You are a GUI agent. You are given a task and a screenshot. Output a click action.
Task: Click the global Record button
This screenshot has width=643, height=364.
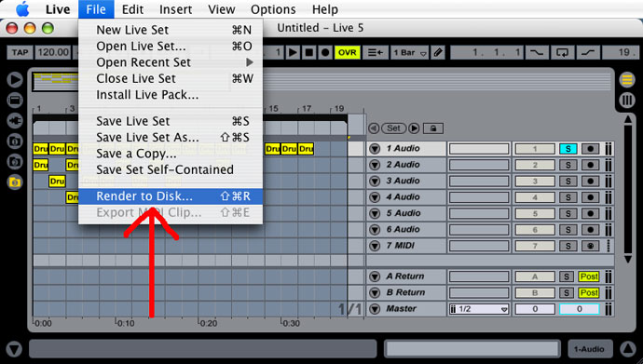[325, 52]
